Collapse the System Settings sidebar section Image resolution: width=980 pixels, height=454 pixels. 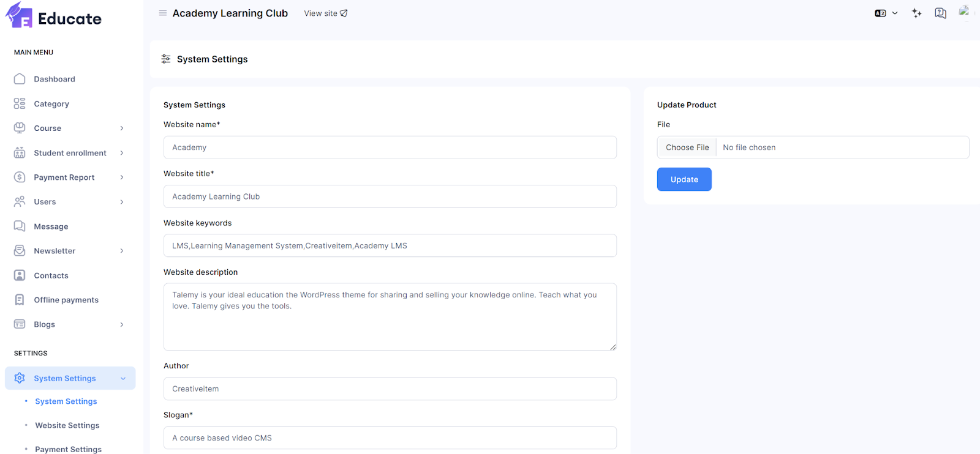[x=123, y=379]
